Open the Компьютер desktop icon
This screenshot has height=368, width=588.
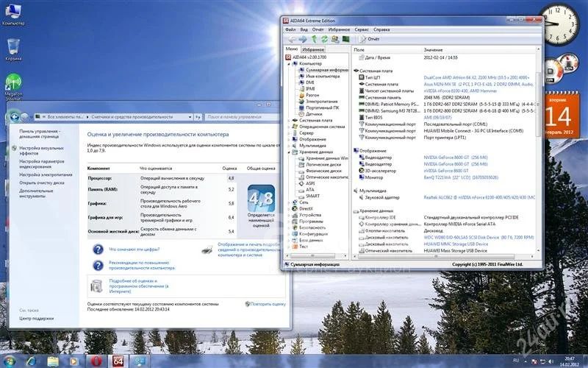pos(13,15)
